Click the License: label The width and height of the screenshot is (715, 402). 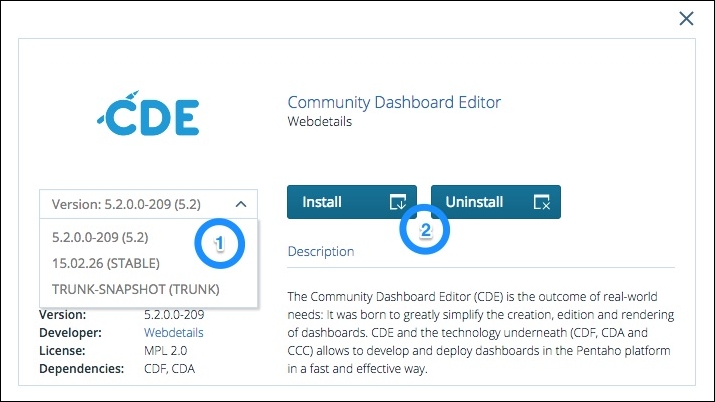[62, 351]
